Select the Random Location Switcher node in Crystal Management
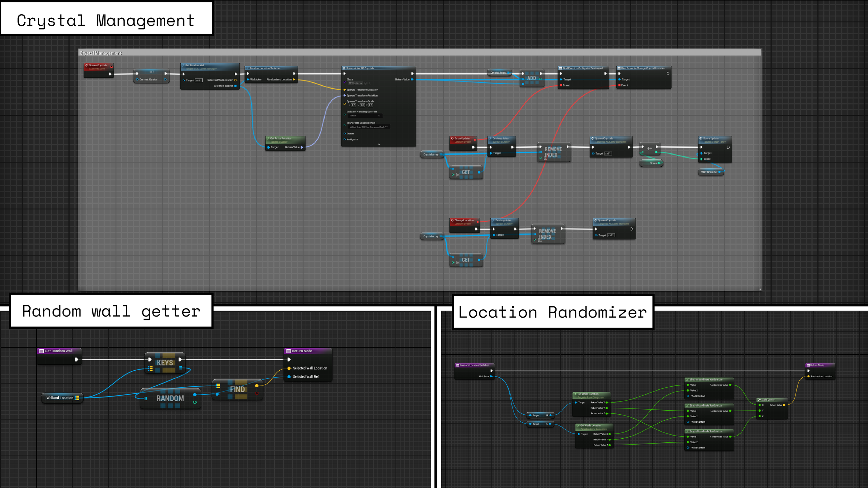The image size is (868, 488). [271, 74]
